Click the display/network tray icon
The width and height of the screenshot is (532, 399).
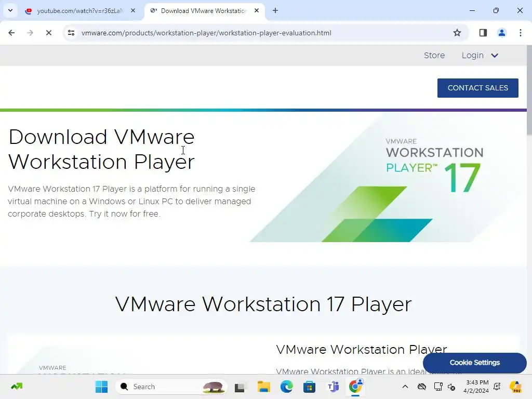click(x=438, y=387)
